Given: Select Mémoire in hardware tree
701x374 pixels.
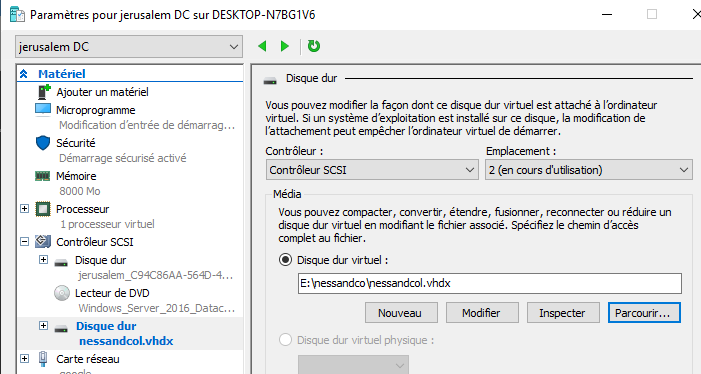Looking at the screenshot, I should [x=76, y=176].
